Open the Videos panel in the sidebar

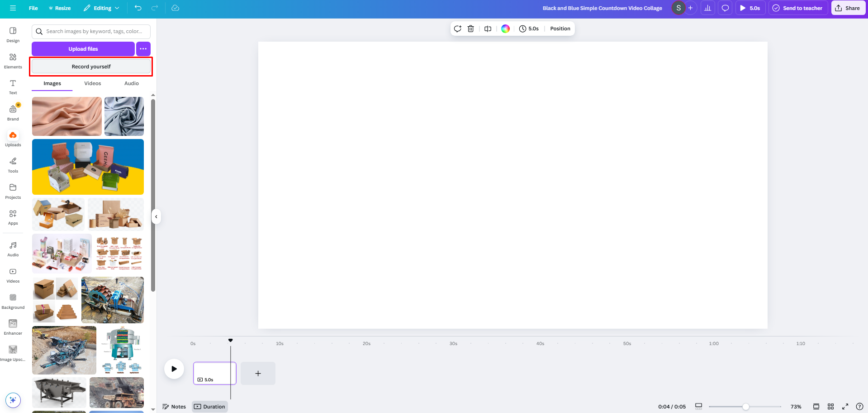(x=12, y=274)
